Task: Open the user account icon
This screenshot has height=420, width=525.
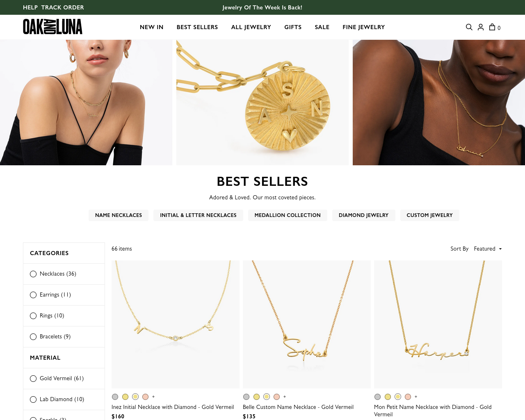Action: point(481,27)
